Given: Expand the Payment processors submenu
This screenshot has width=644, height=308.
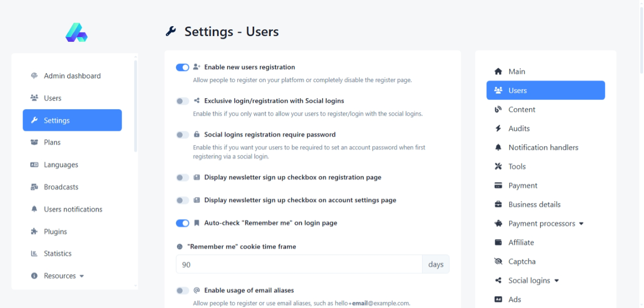Looking at the screenshot, I should [581, 224].
